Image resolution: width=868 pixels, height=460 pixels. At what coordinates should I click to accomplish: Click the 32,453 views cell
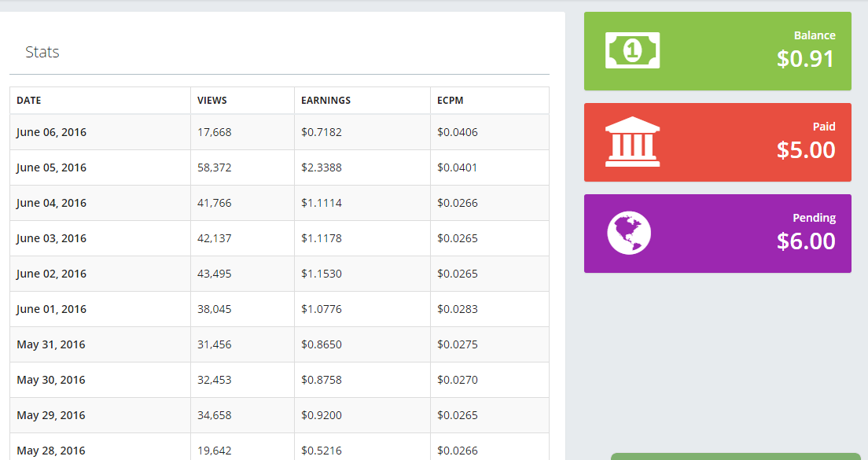[215, 380]
